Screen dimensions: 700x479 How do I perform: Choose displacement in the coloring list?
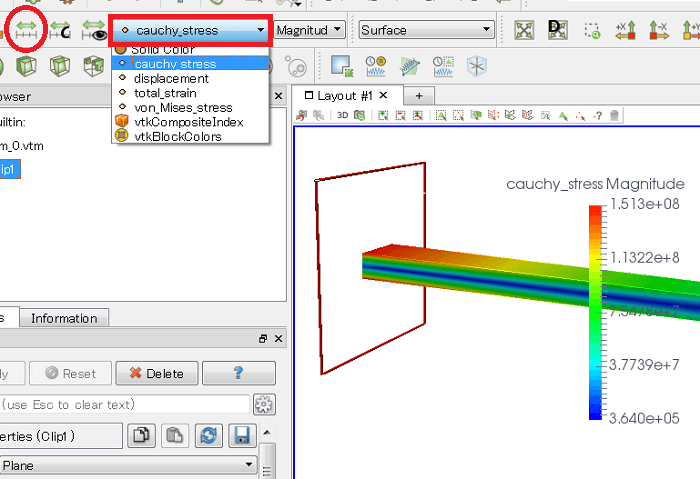point(171,78)
